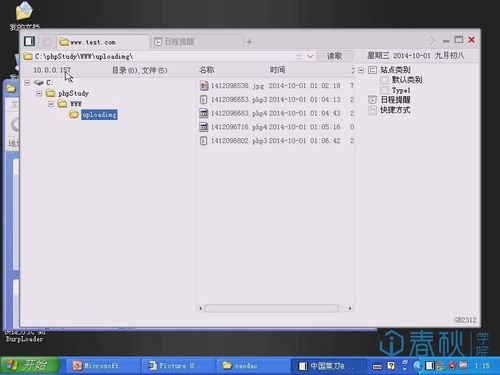Click the taskbar clock 1:15
The width and height of the screenshot is (500, 375).
(x=482, y=366)
